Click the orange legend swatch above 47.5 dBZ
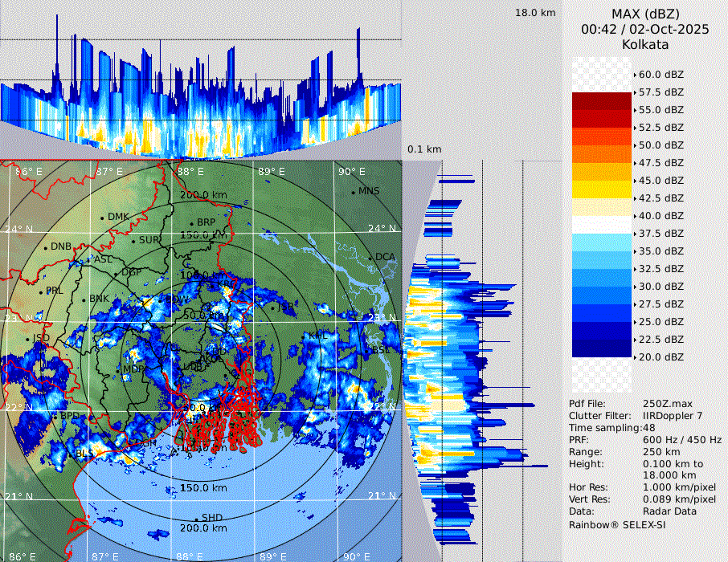The width and height of the screenshot is (728, 562). [x=601, y=154]
